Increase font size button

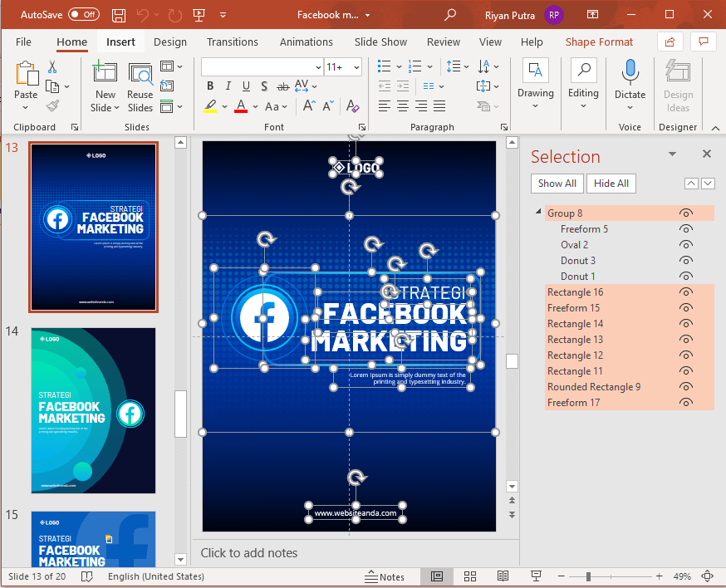309,106
